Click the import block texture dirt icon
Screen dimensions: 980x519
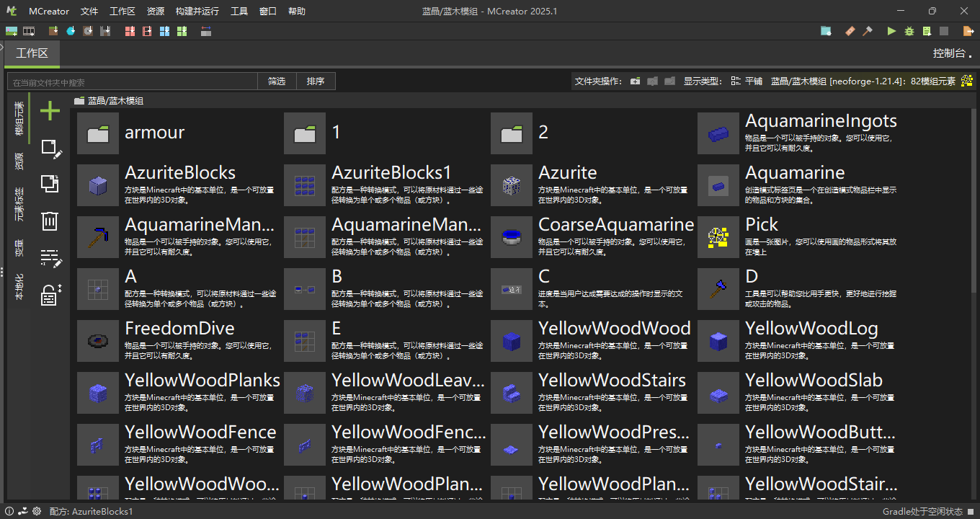[53, 31]
